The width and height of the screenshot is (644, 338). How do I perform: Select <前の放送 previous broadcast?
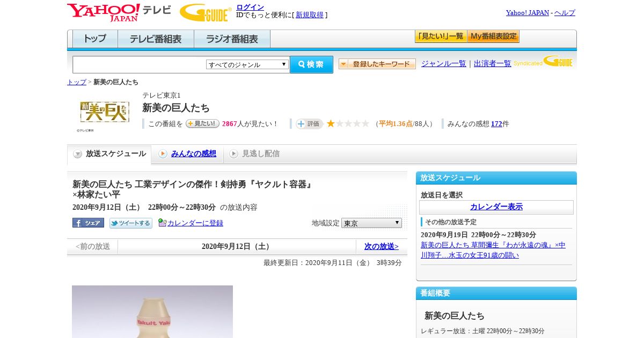pos(92,246)
